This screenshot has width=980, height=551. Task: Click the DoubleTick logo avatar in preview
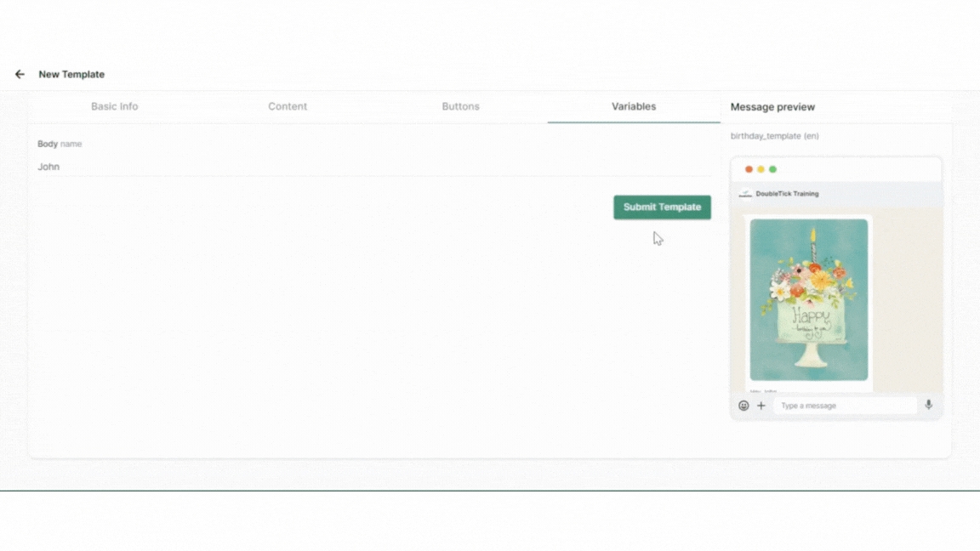[745, 194]
